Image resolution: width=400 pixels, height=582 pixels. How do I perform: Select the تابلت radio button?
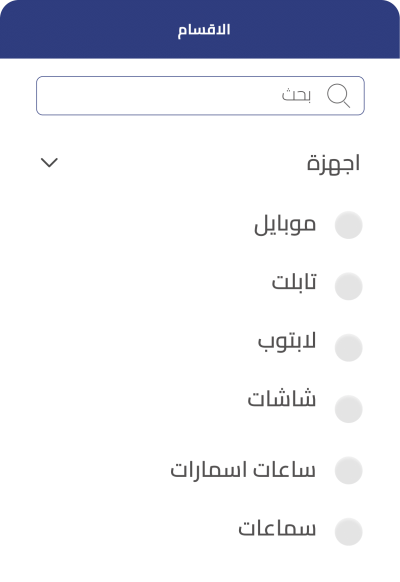click(348, 286)
